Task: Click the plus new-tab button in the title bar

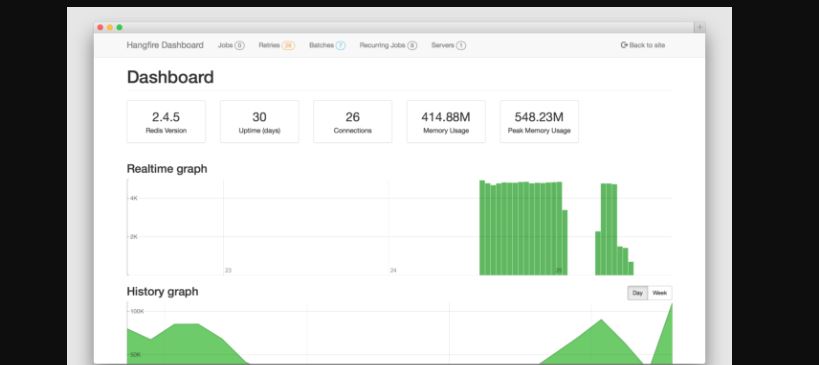Action: point(699,28)
